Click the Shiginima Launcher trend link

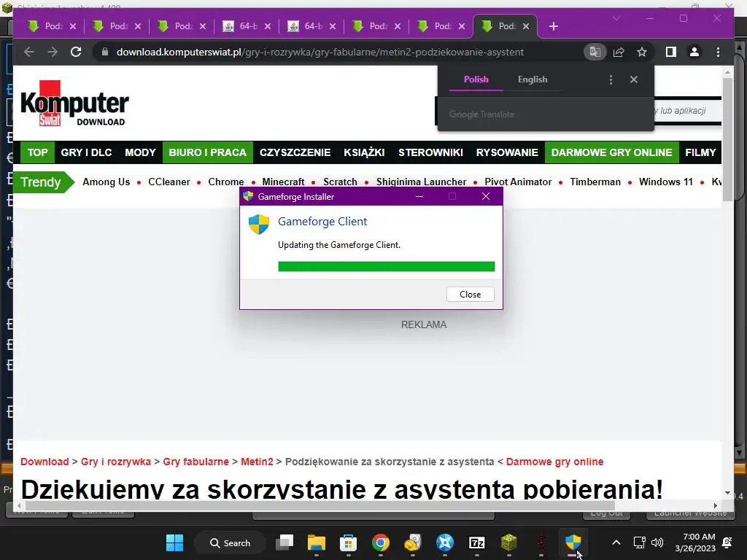tap(421, 182)
